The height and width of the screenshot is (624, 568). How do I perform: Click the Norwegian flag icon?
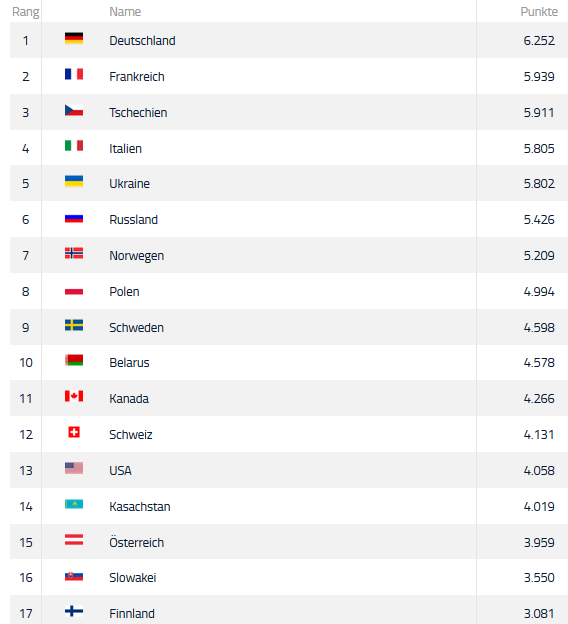74,253
